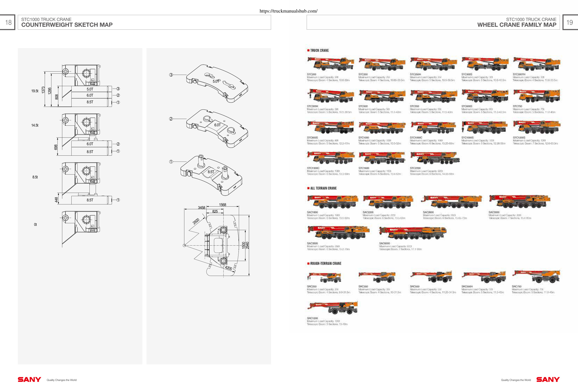Click the STC500 crane photo
The width and height of the screenshot is (578, 392).
[382, 96]
